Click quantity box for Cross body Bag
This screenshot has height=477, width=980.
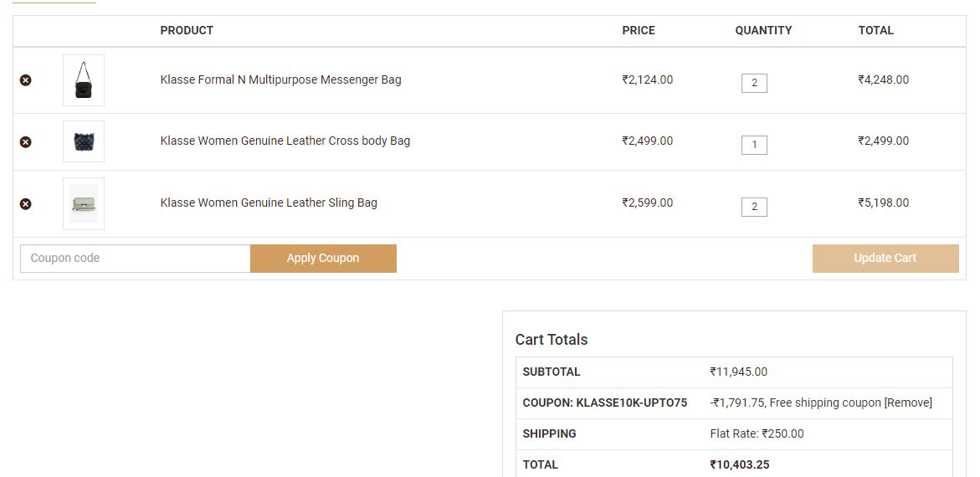click(x=754, y=145)
